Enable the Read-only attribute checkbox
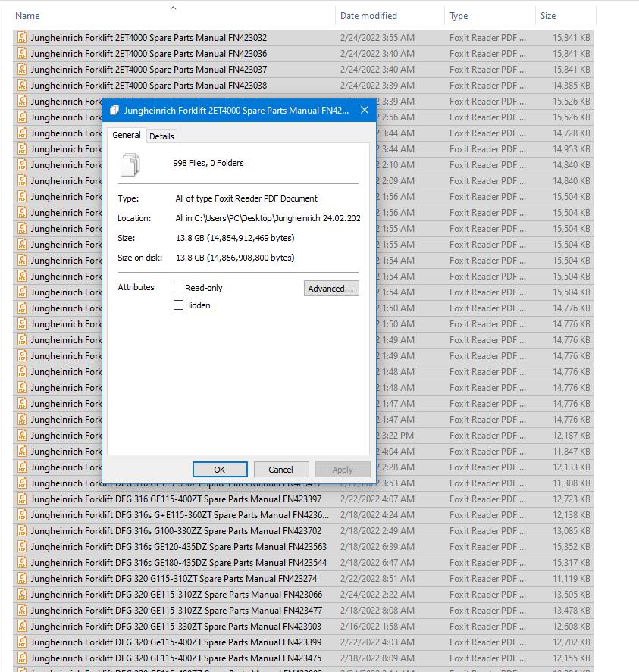 (178, 288)
